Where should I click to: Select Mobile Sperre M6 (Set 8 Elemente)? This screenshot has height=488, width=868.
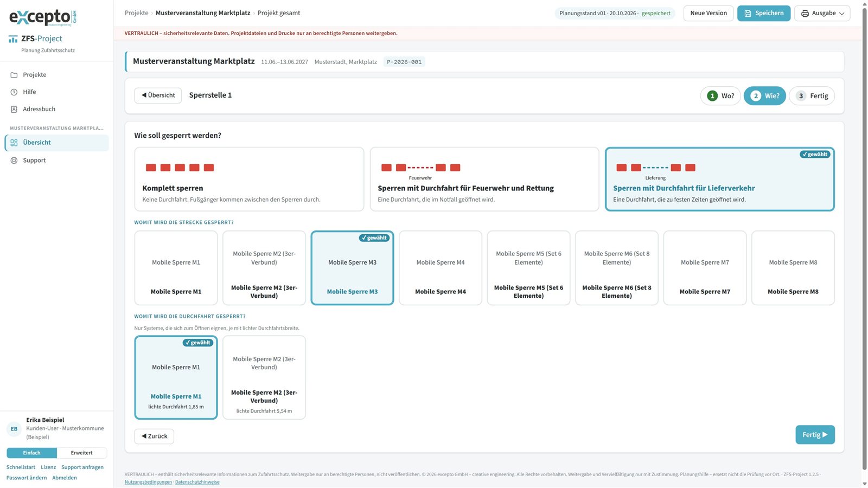click(x=617, y=268)
